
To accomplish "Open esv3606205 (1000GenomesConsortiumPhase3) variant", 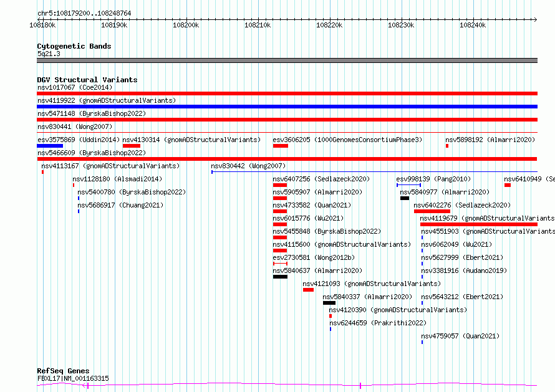I will (347, 140).
